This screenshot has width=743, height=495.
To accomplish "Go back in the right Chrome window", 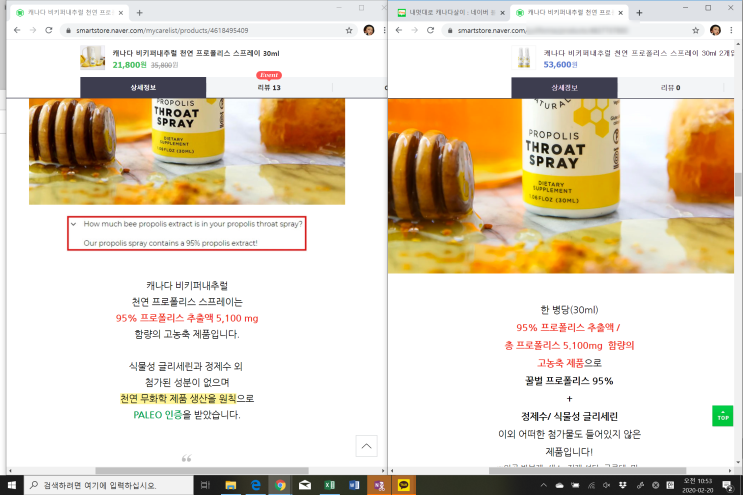I will pos(399,30).
